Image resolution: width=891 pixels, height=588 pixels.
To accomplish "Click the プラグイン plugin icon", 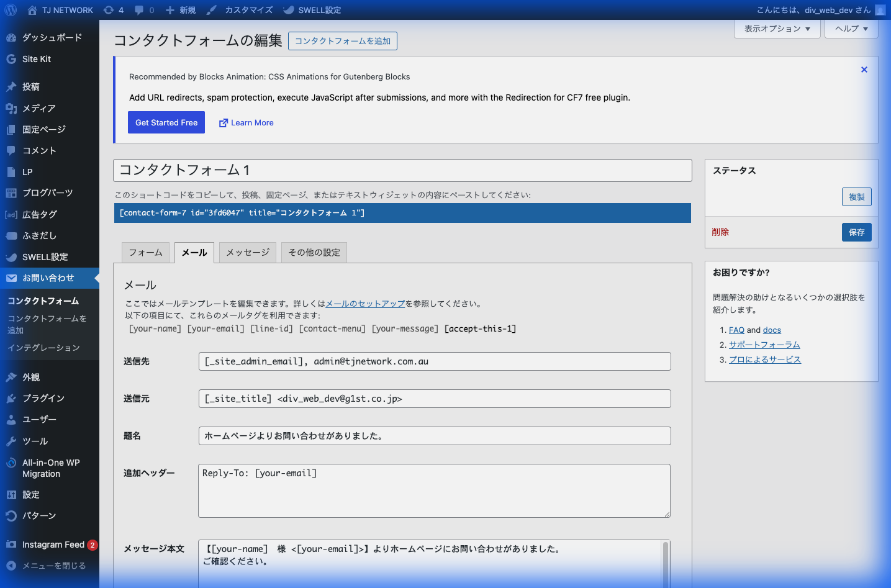I will pos(11,398).
